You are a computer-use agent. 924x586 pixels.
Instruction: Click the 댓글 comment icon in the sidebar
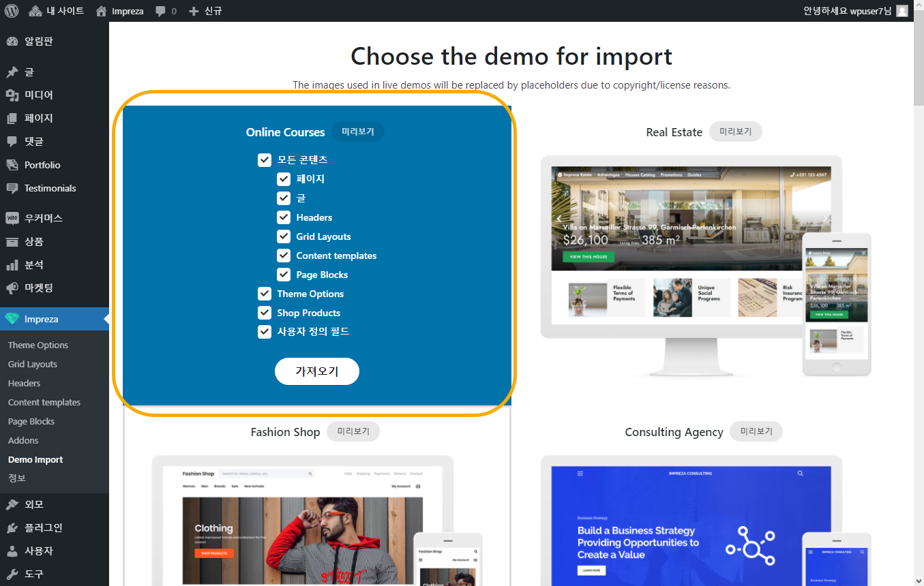[x=12, y=142]
